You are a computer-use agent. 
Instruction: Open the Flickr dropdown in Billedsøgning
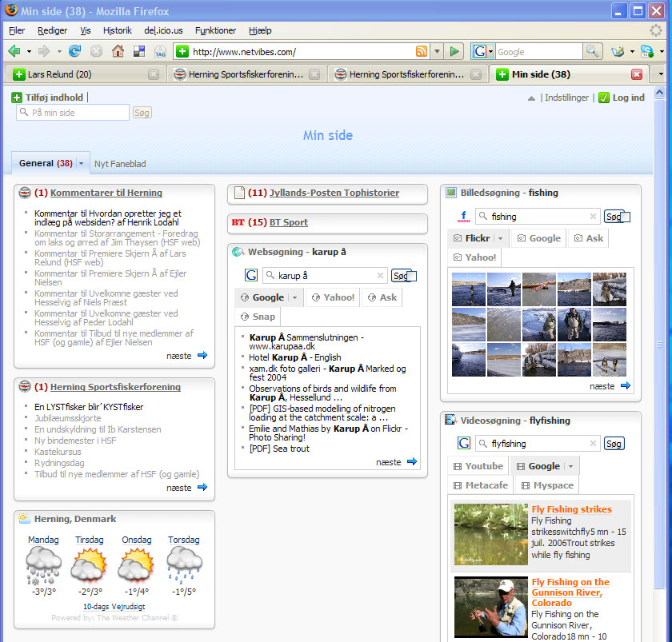click(x=501, y=238)
